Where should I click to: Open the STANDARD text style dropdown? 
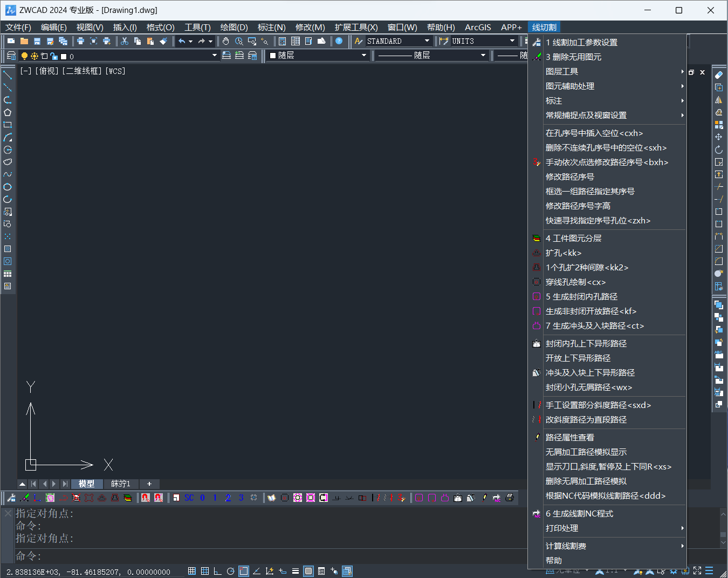pyautogui.click(x=427, y=41)
